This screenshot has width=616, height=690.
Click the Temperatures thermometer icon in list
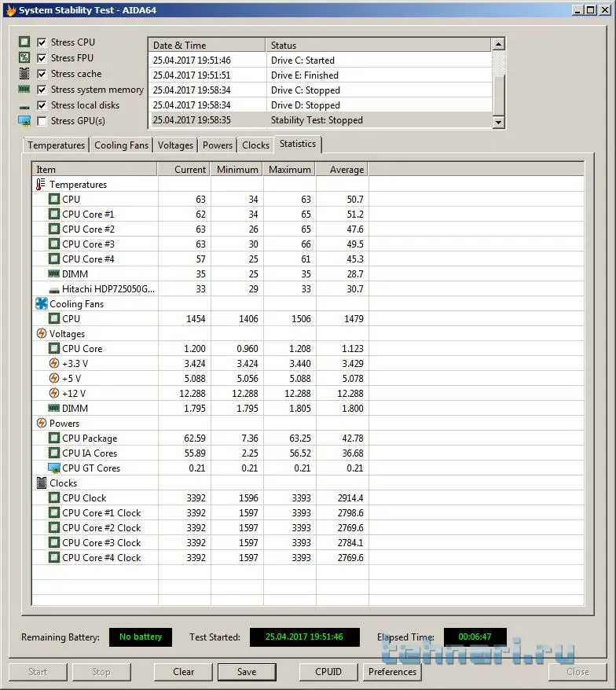[41, 185]
